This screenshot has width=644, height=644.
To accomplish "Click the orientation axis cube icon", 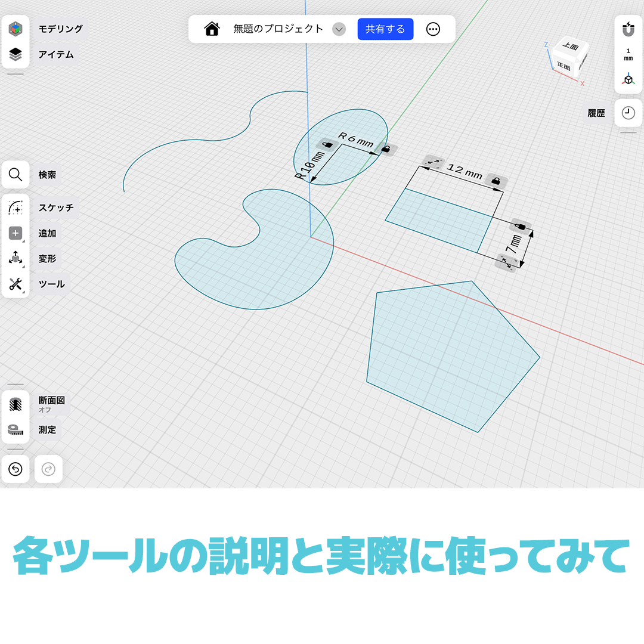I will 628,78.
